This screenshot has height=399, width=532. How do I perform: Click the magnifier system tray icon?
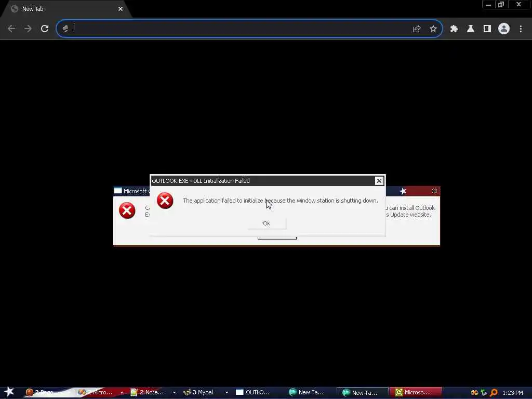point(494,393)
